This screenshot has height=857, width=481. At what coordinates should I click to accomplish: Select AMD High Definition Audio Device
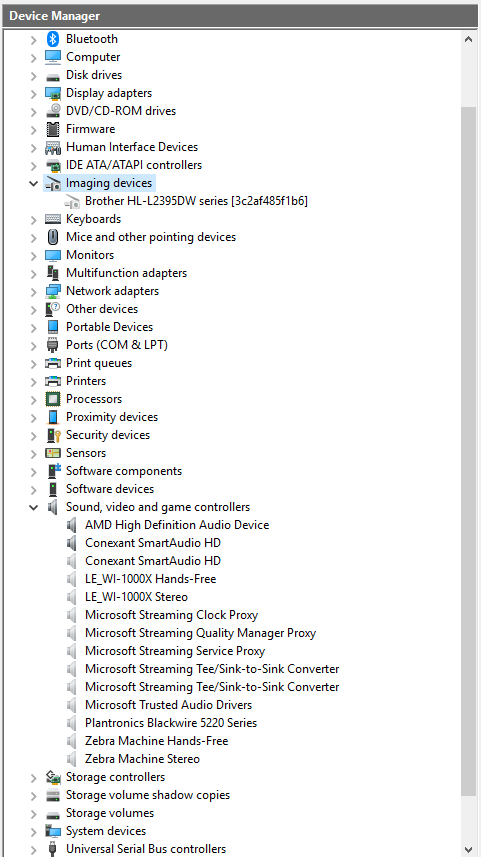tap(177, 525)
